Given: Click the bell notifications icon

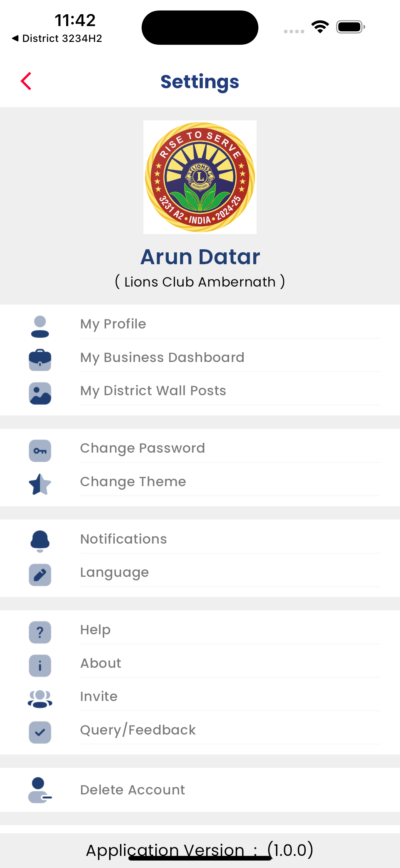Looking at the screenshot, I should 40,541.
